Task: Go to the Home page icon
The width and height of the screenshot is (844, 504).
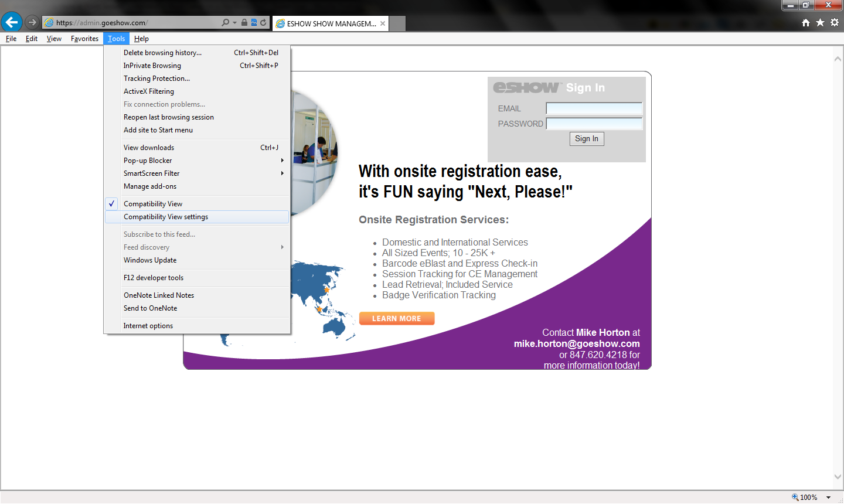Action: pyautogui.click(x=806, y=22)
